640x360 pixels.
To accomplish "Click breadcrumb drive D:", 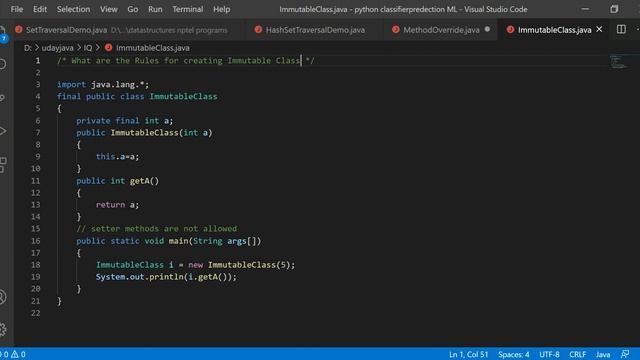I will pos(27,48).
